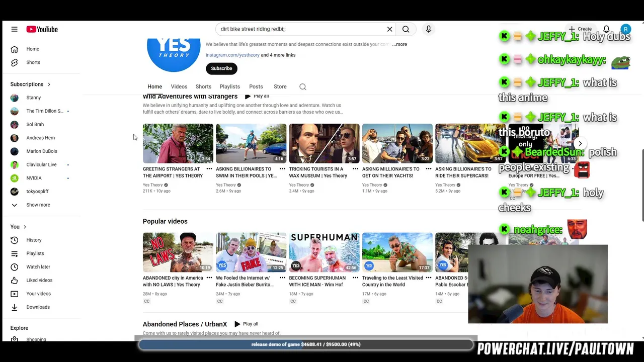Open the notifications bell
Viewport: 644px width, 362px height.
606,29
